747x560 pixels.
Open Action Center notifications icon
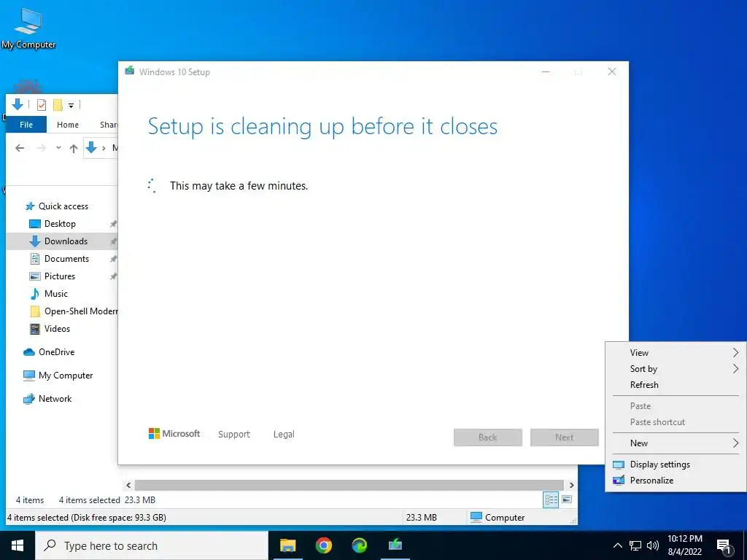[x=724, y=546]
